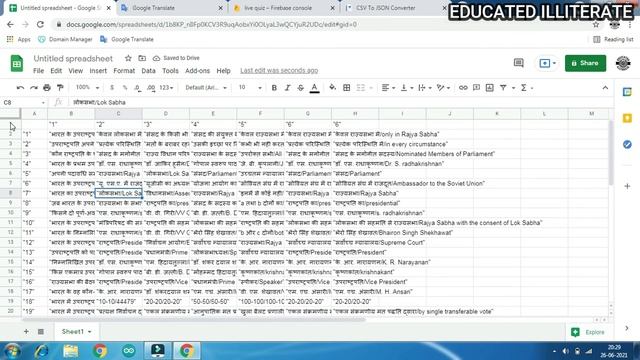Click the Google account avatar
This screenshot has height=360, width=640.
coord(623,63)
